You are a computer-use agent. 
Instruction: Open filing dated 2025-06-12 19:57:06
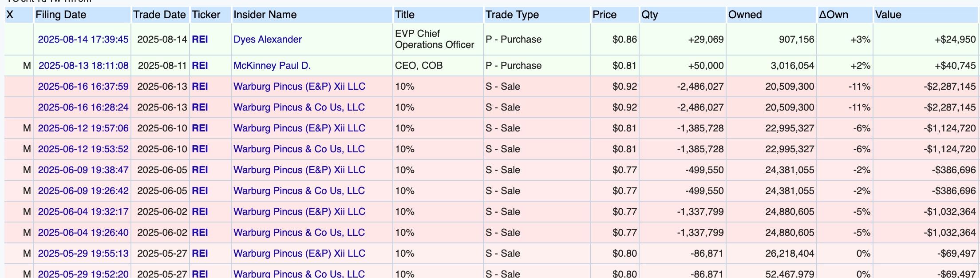(83, 128)
